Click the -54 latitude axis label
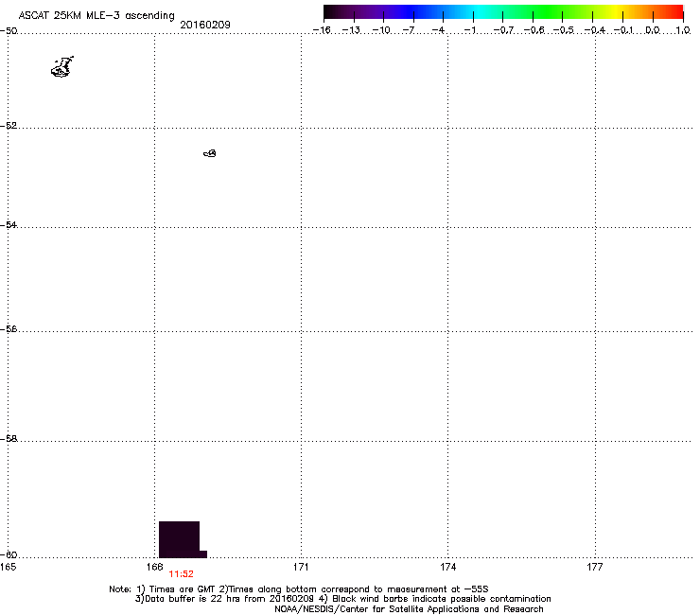The image size is (700, 615). click(9, 224)
